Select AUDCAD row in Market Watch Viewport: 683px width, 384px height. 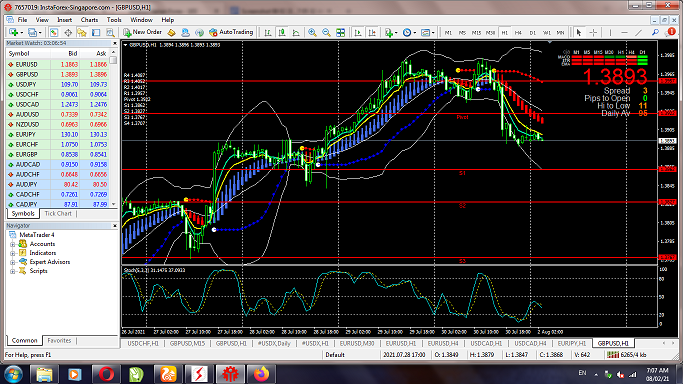(x=57, y=165)
